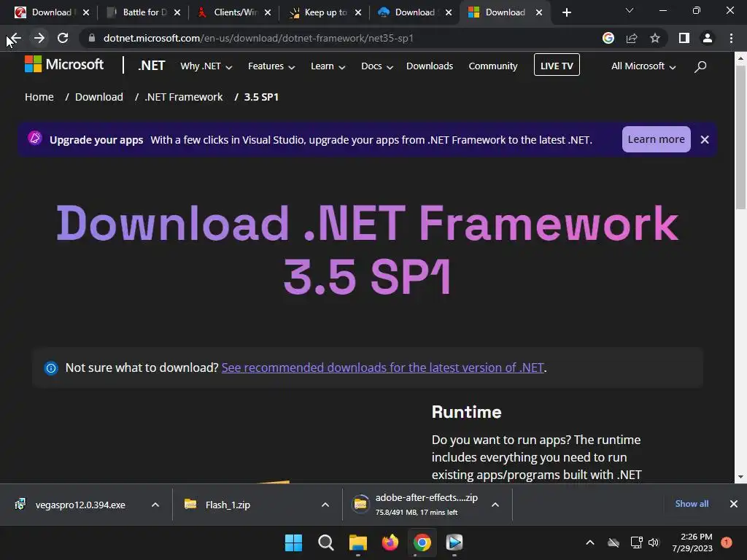Open options for Flash_1.zip download
Image resolution: width=747 pixels, height=560 pixels.
tap(325, 505)
